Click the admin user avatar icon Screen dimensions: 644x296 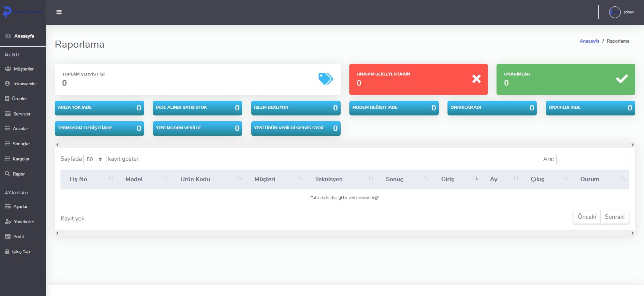click(x=614, y=12)
